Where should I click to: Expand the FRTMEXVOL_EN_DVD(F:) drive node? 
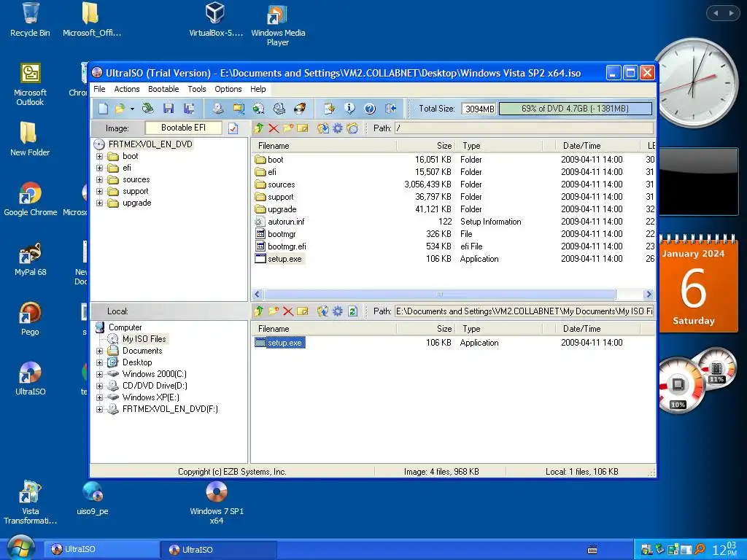99,409
